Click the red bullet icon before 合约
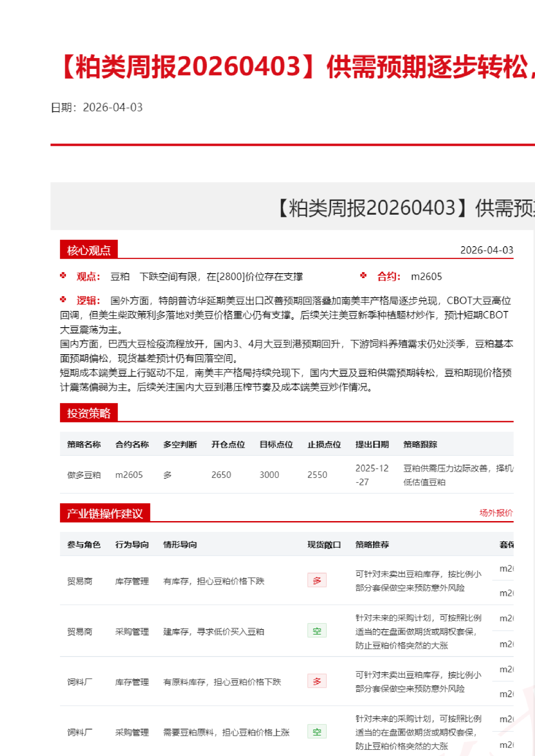The width and height of the screenshot is (535, 756). [363, 275]
